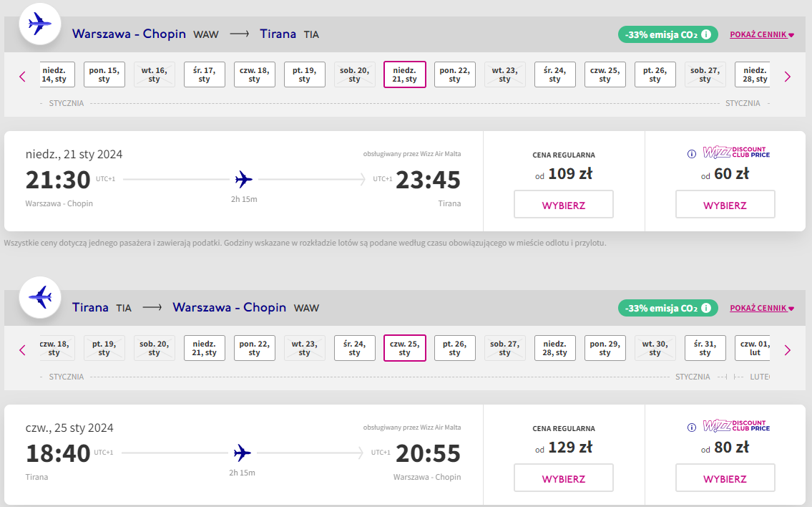
Task: Click unavailable outbound date wt. 23, sty
Action: 504,74
